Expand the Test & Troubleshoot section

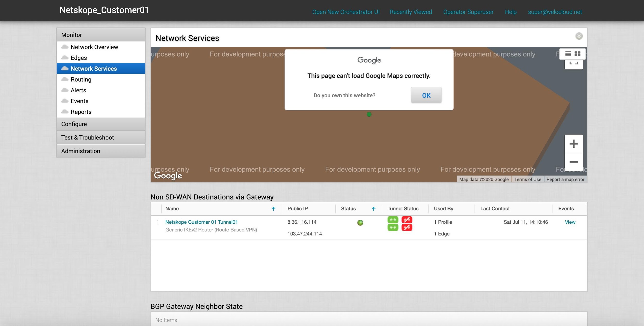(88, 137)
